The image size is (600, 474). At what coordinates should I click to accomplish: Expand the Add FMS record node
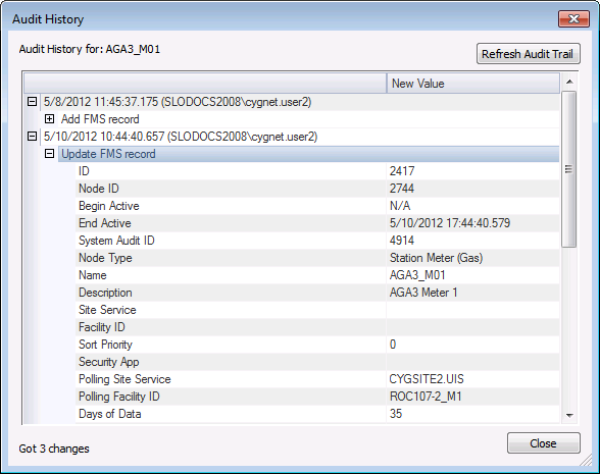tap(49, 119)
